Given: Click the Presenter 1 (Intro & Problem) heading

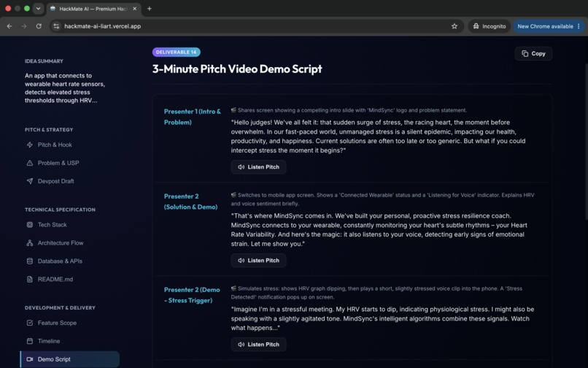Looking at the screenshot, I should point(193,117).
